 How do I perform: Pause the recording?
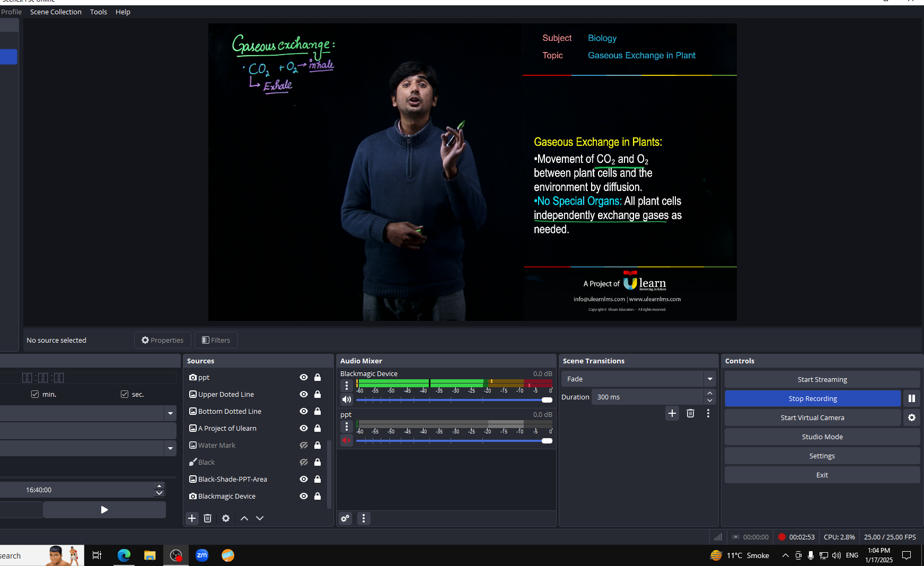(x=912, y=398)
